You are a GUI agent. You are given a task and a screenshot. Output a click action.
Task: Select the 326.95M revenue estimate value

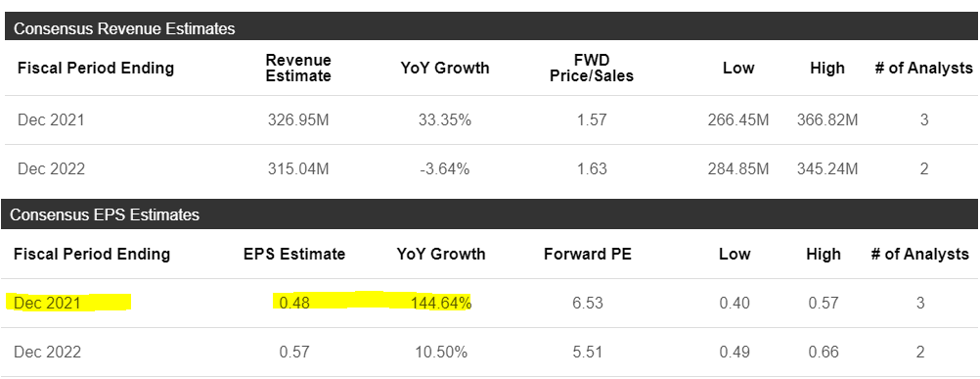(298, 119)
